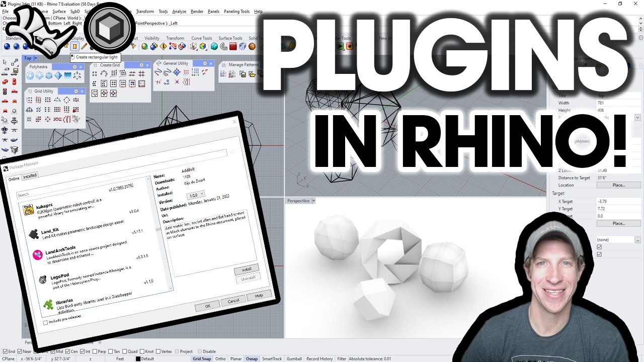Click Place button beside Location
Image resolution: width=644 pixels, height=362 pixels.
click(619, 185)
